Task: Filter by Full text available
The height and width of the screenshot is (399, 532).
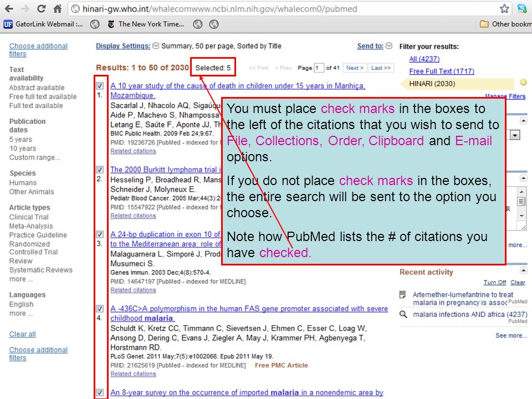Action: click(x=36, y=105)
